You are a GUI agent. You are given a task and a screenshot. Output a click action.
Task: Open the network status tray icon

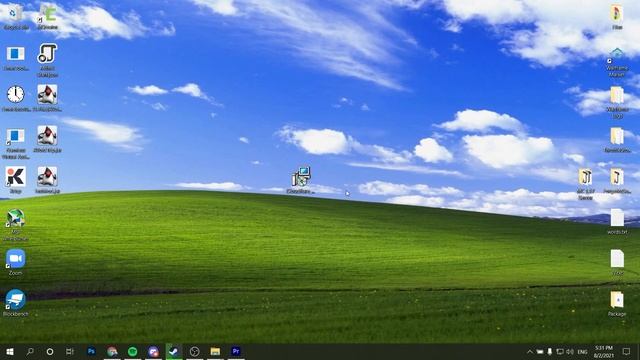coord(560,352)
